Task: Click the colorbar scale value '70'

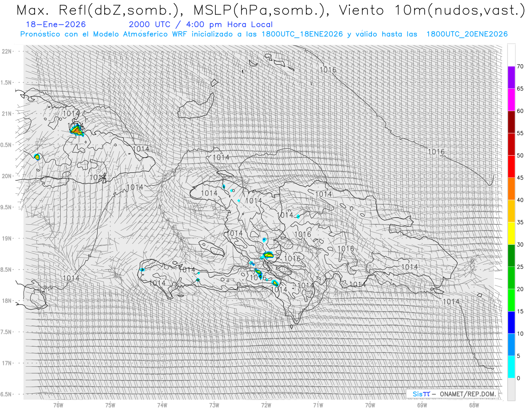Action: tap(520, 67)
